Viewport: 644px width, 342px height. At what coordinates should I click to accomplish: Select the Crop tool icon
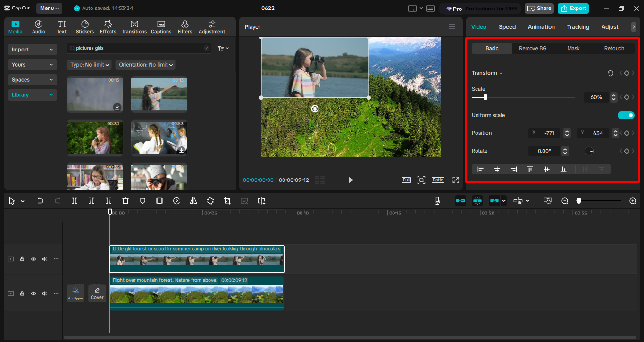pos(227,201)
